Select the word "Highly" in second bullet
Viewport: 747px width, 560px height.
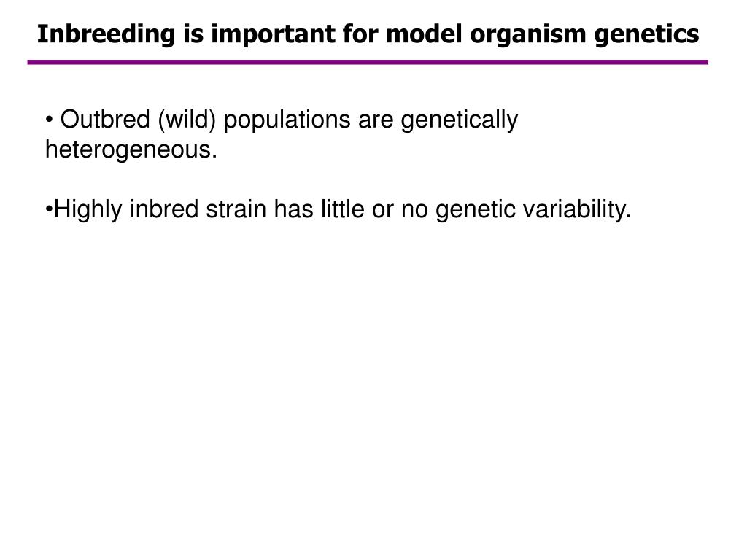pyautogui.click(x=88, y=209)
